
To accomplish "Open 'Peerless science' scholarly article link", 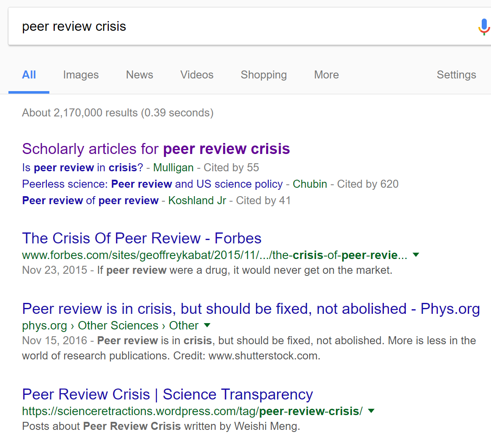I will pyautogui.click(x=152, y=184).
